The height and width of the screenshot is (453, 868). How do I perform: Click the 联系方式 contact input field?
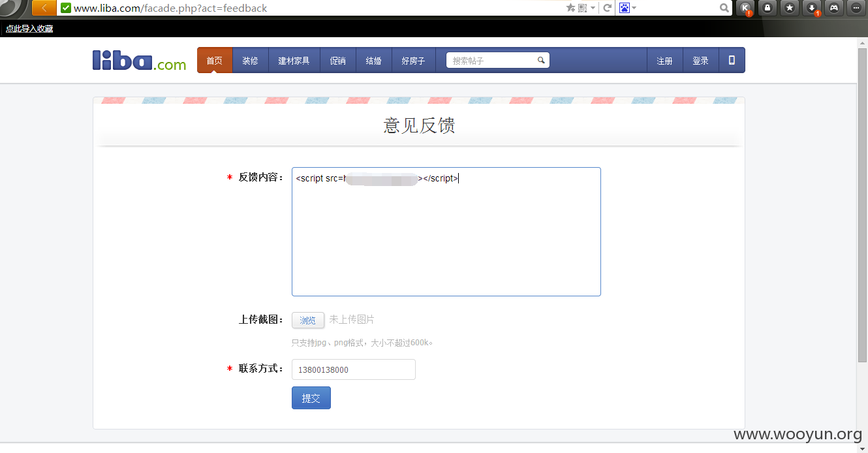point(354,369)
